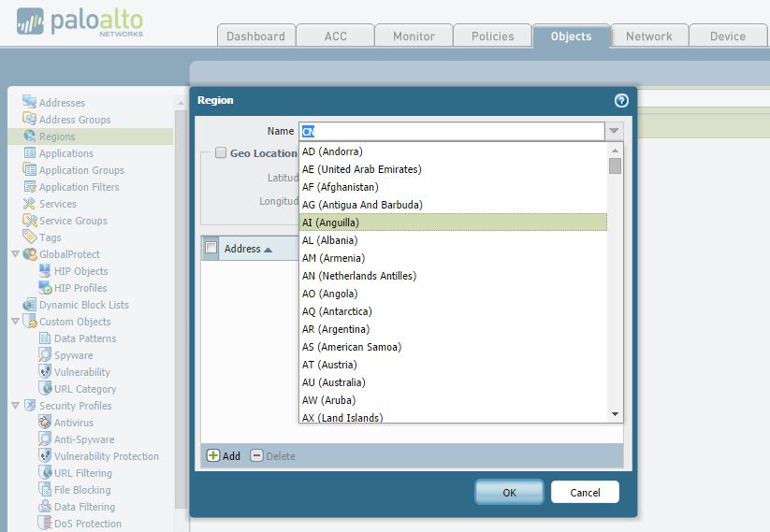Click the OK button

click(509, 492)
